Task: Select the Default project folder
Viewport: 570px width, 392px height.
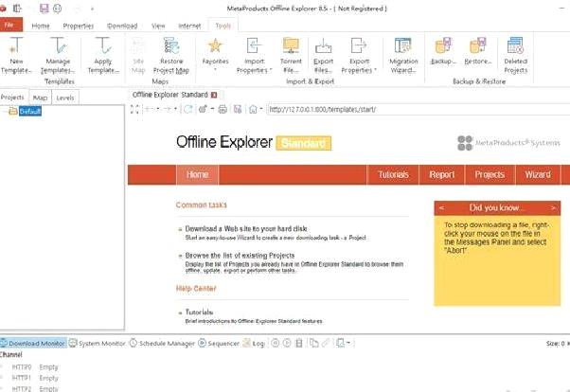Action: click(x=29, y=111)
